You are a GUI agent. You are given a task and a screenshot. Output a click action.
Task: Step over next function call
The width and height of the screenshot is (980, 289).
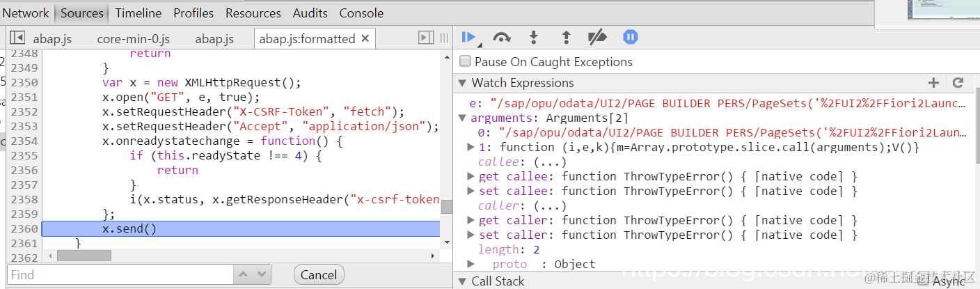[x=502, y=37]
